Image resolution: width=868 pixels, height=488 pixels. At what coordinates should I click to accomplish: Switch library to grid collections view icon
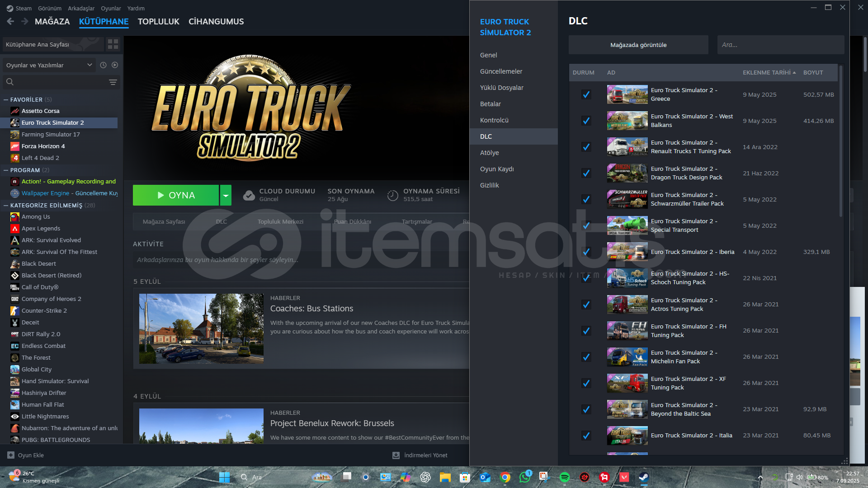pos(113,44)
